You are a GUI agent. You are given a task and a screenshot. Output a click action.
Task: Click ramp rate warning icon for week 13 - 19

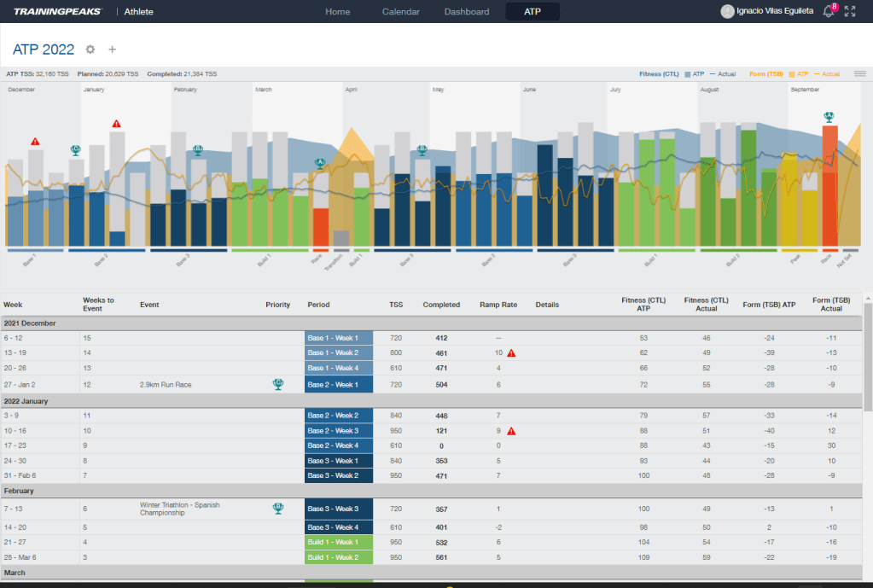(511, 352)
